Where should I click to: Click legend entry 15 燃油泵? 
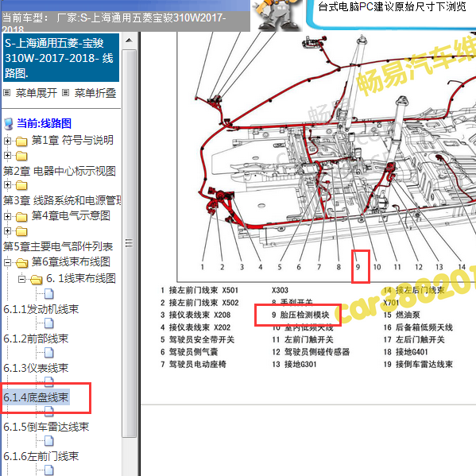coord(402,315)
